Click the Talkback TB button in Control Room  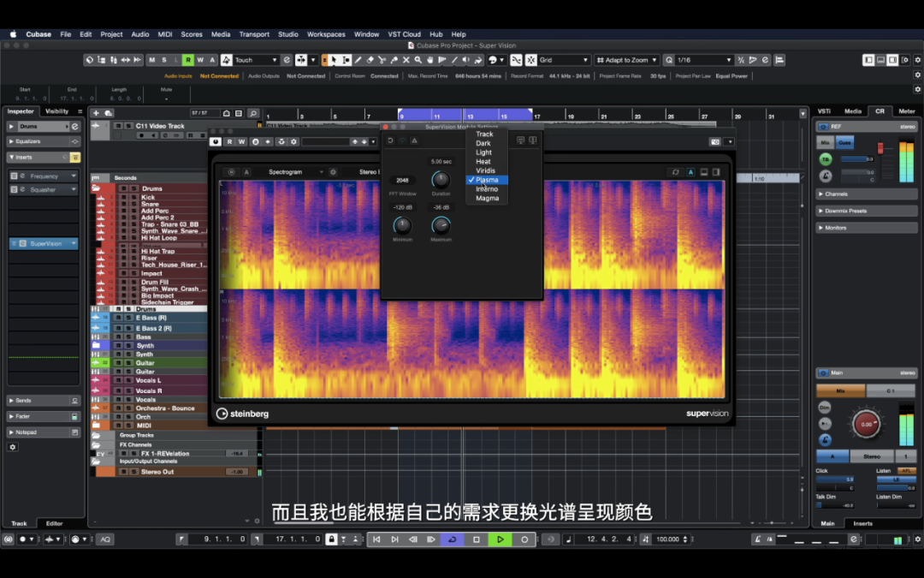point(825,159)
